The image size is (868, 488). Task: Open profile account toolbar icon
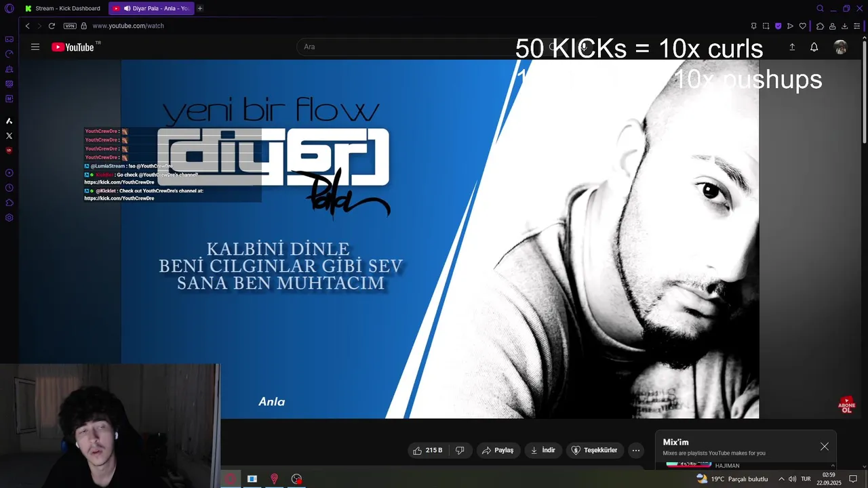point(832,26)
